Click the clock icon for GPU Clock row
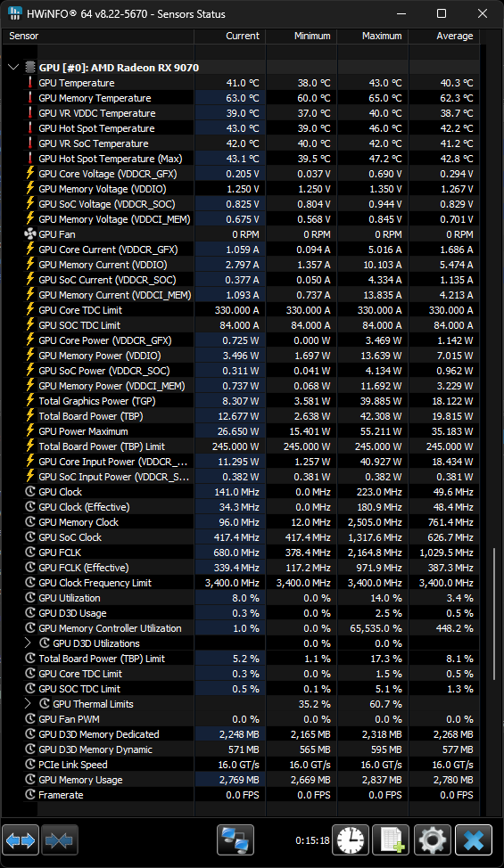 [30, 492]
